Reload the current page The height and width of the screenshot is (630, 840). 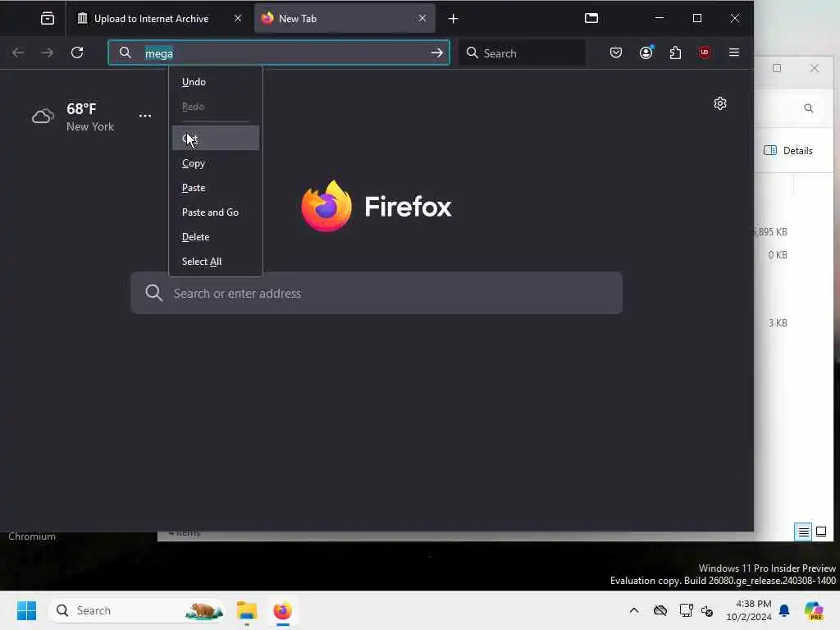pos(77,52)
